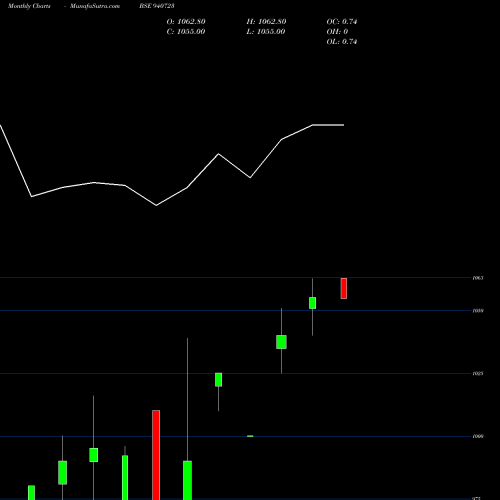The image size is (500, 500).
Task: Select the 'OL: 0.74' reading
Action: tap(342, 42)
